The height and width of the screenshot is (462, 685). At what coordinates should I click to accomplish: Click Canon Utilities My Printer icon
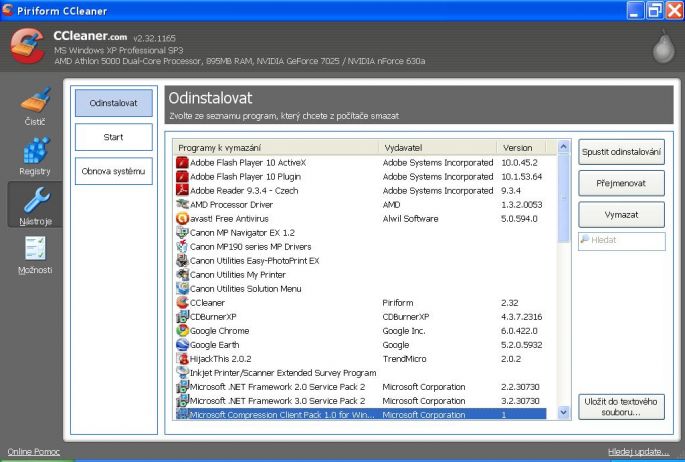182,275
